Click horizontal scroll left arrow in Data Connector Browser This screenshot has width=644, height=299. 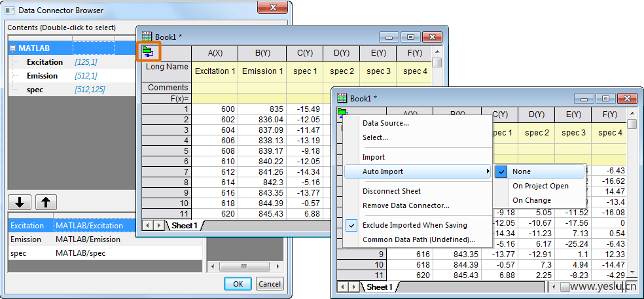click(x=213, y=267)
